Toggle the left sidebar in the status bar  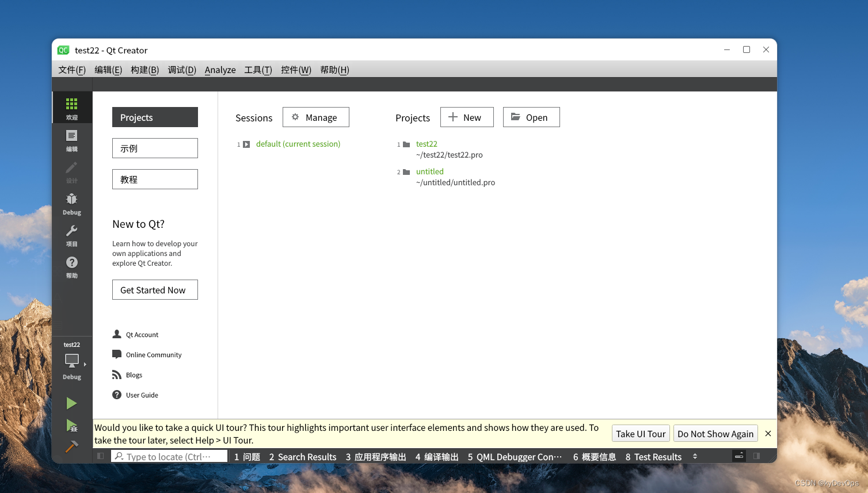tap(101, 456)
